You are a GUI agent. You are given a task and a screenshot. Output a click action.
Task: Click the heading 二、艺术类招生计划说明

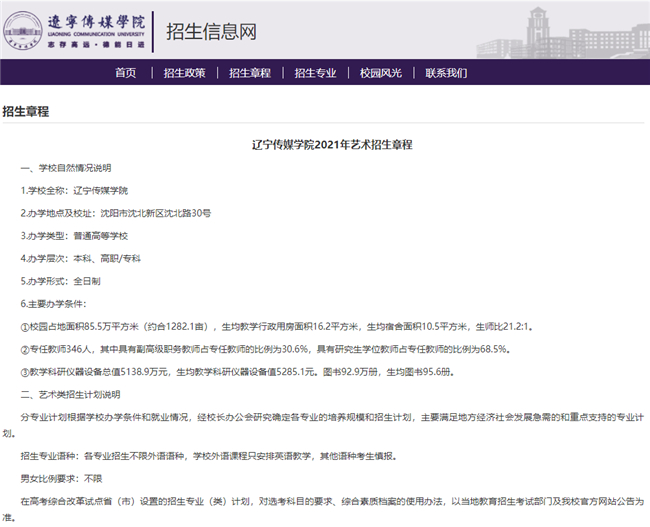click(x=70, y=394)
